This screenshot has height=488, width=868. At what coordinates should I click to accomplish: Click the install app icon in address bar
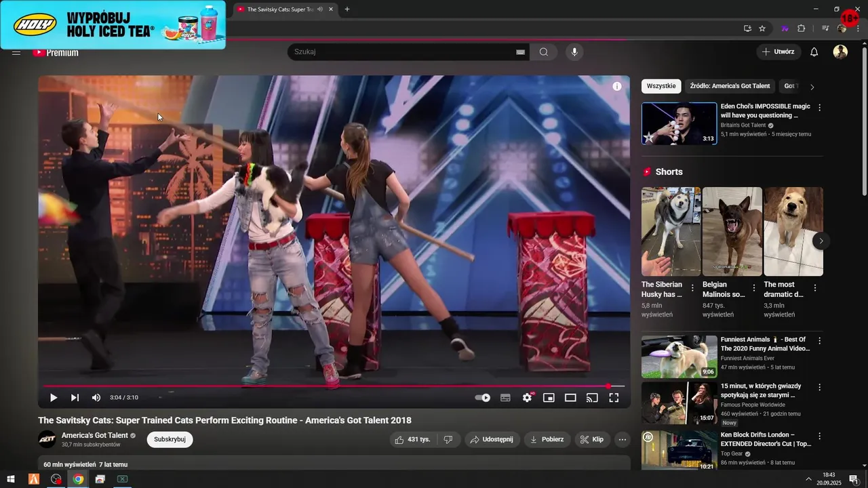(x=747, y=28)
